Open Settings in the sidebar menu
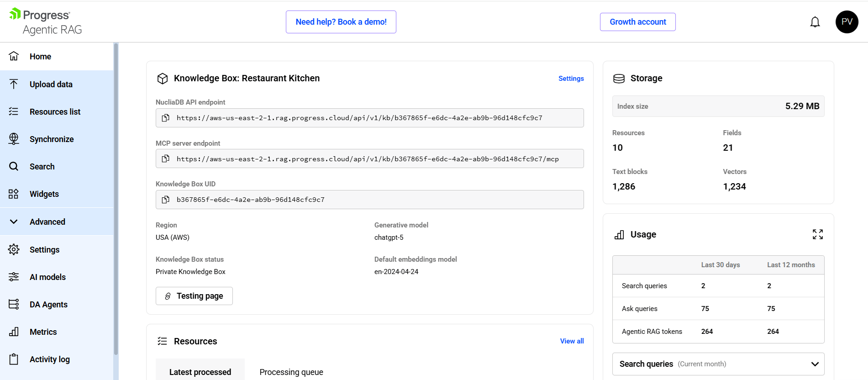868x380 pixels. pyautogui.click(x=57, y=249)
